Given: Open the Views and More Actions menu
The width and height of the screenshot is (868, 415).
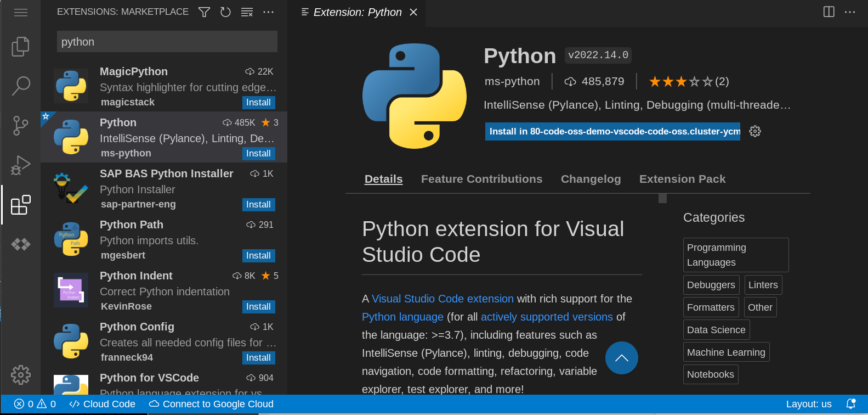Looking at the screenshot, I should click(x=268, y=12).
